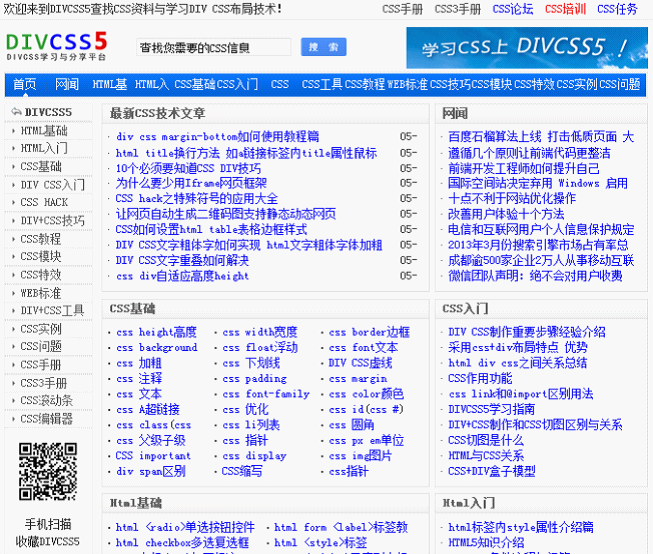Click the 学习CSS上 DIVCSS5 banner
Image resolution: width=653 pixels, height=554 pixels.
(x=525, y=47)
